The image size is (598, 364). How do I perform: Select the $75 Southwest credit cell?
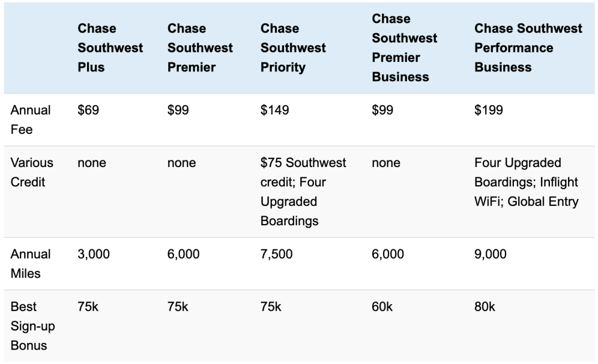click(x=303, y=192)
